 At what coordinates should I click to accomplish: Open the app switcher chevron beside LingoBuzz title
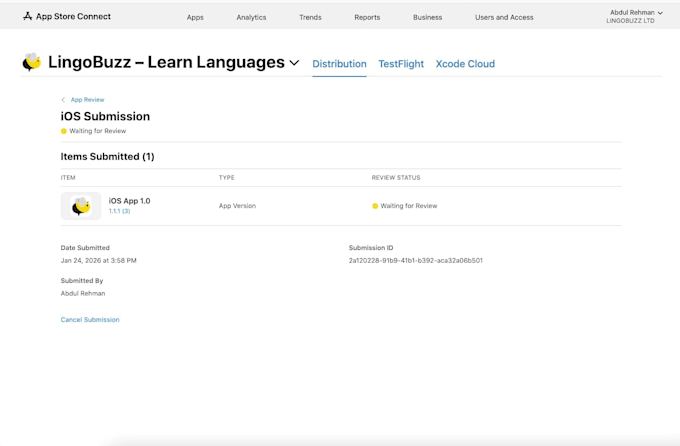click(294, 63)
